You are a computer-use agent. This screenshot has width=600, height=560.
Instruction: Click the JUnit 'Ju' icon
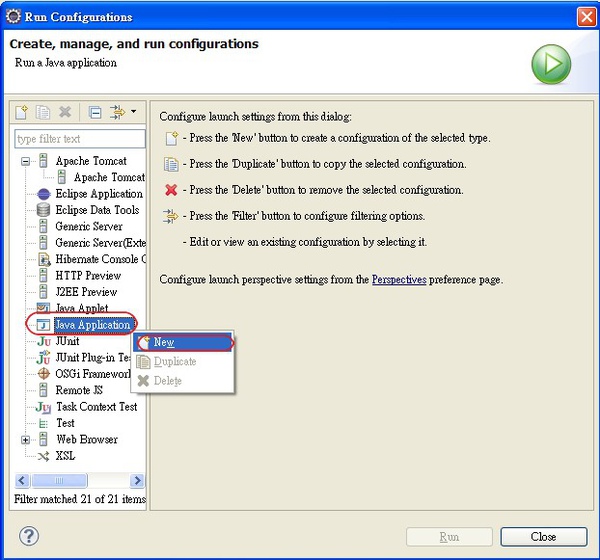44,341
